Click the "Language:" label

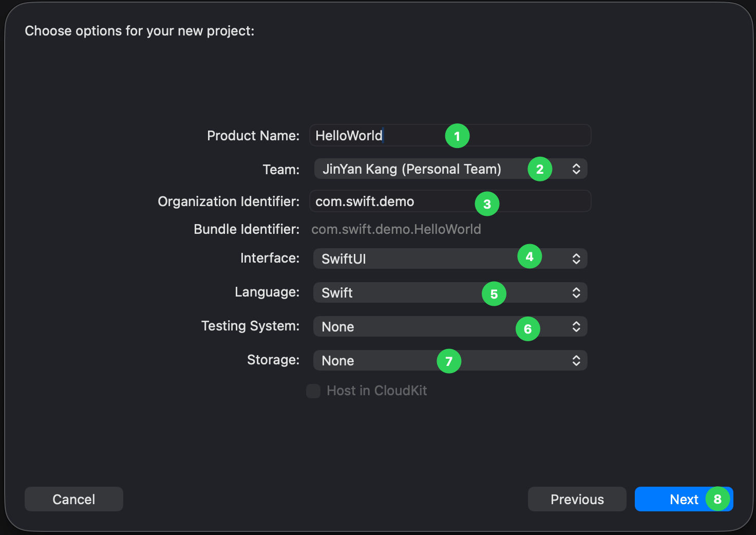[267, 292]
